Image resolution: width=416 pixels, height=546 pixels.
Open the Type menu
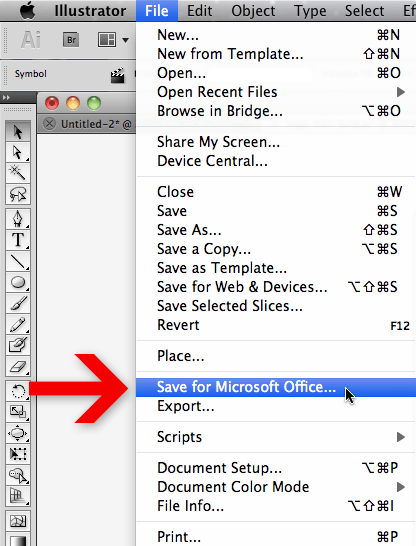[310, 11]
